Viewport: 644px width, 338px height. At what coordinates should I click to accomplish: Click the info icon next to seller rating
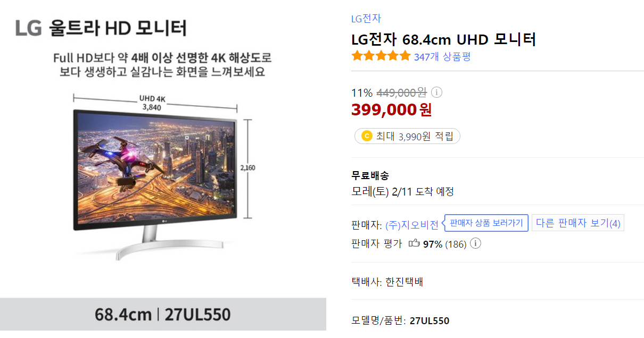476,243
